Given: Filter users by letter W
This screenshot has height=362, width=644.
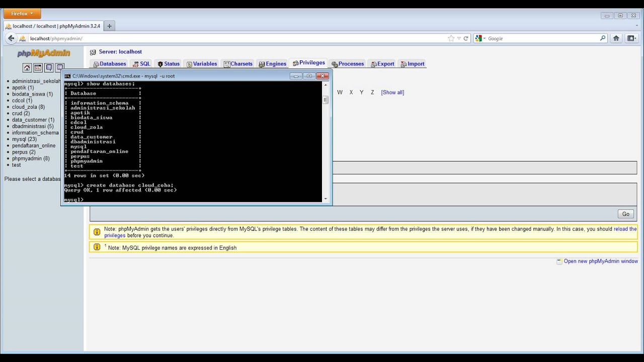Looking at the screenshot, I should click(340, 93).
